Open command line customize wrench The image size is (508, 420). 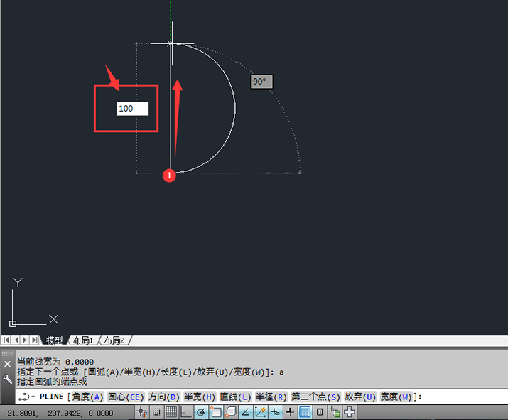(7, 379)
